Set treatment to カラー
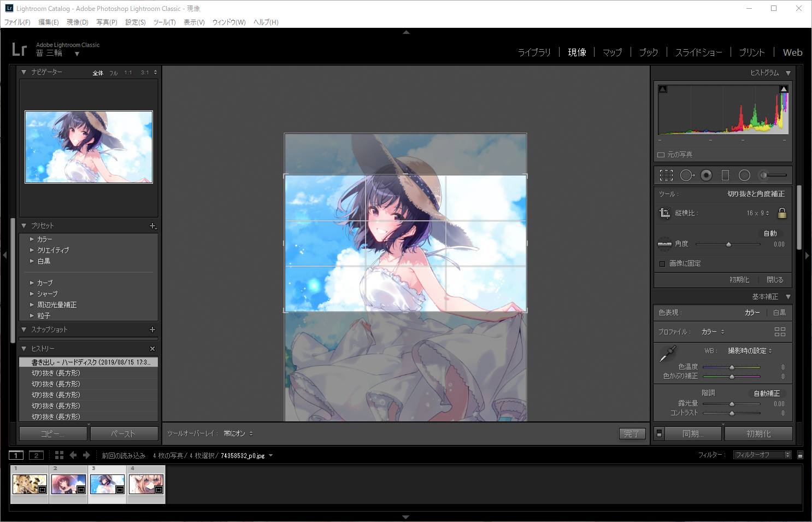This screenshot has width=812, height=522. (x=752, y=313)
